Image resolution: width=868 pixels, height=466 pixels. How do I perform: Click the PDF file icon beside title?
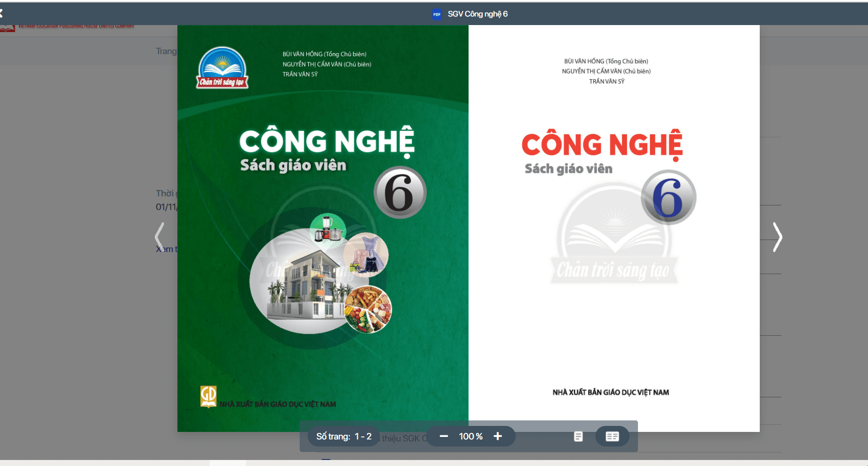[x=437, y=14]
